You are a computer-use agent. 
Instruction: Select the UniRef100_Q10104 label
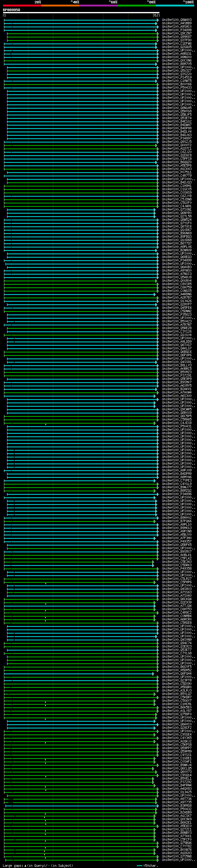[177, 335]
